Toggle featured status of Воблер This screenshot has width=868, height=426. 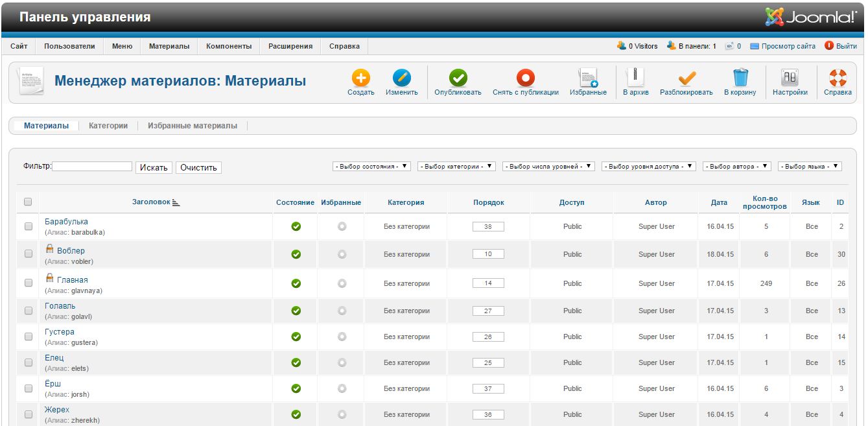(342, 254)
